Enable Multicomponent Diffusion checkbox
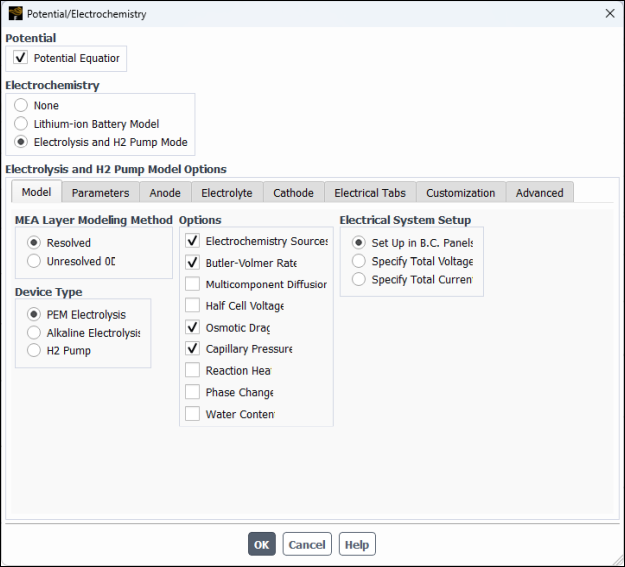625x567 pixels. (x=193, y=284)
